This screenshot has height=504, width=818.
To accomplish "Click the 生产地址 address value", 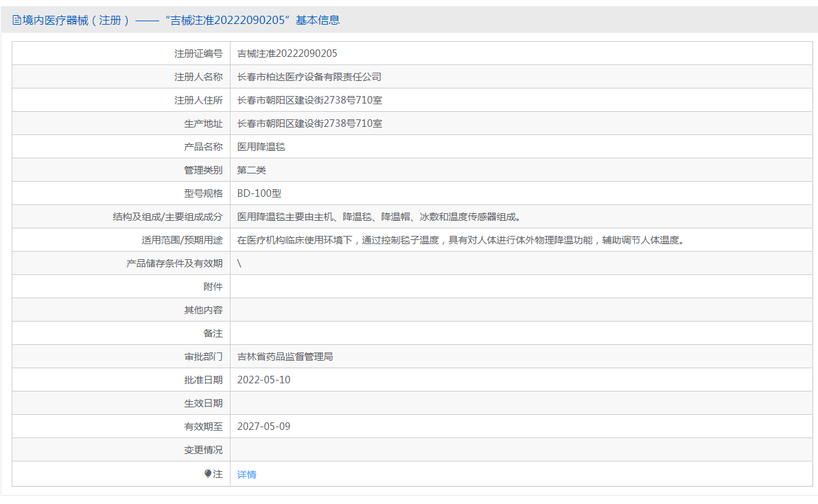I will tap(309, 123).
